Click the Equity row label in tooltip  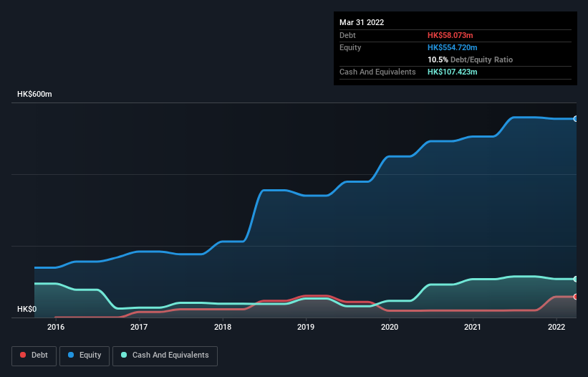(x=350, y=47)
